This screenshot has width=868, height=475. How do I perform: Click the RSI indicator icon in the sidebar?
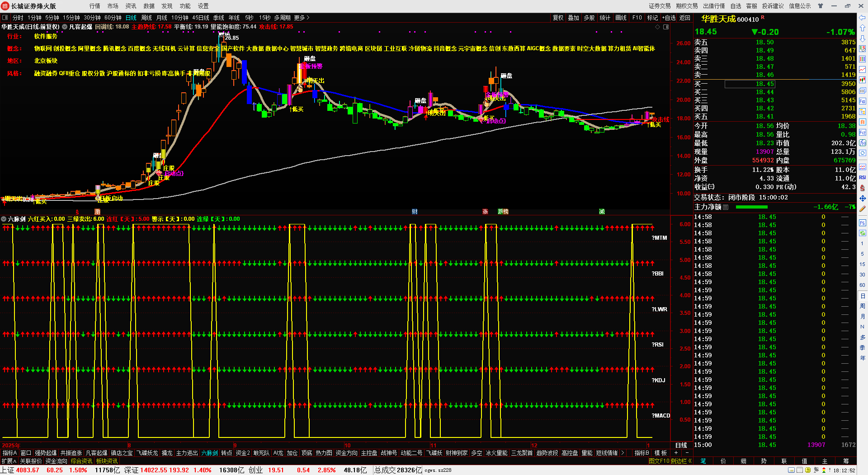(863, 177)
